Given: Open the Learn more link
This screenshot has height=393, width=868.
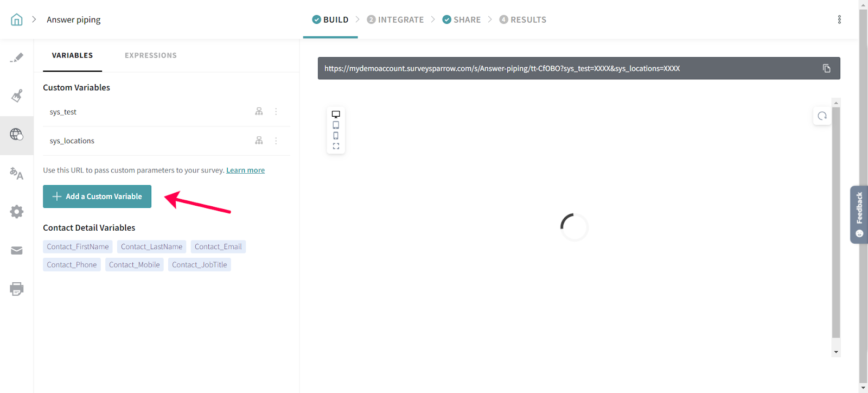Looking at the screenshot, I should pyautogui.click(x=245, y=170).
